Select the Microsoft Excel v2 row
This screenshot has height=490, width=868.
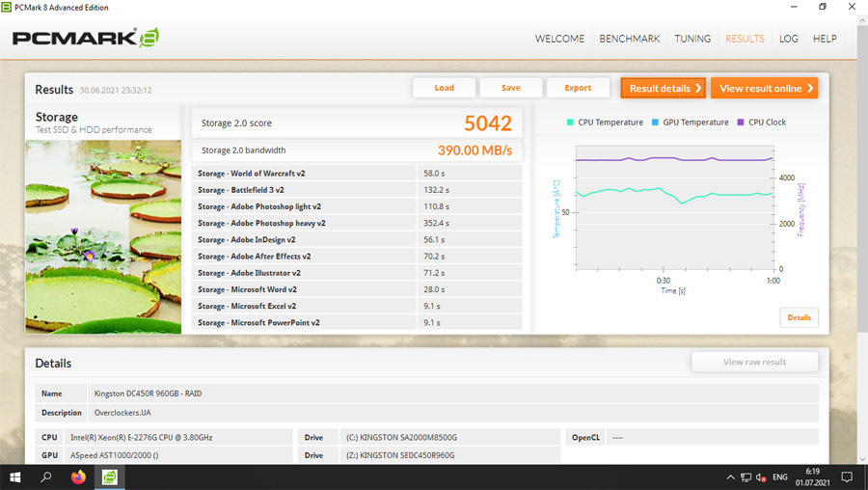point(357,306)
